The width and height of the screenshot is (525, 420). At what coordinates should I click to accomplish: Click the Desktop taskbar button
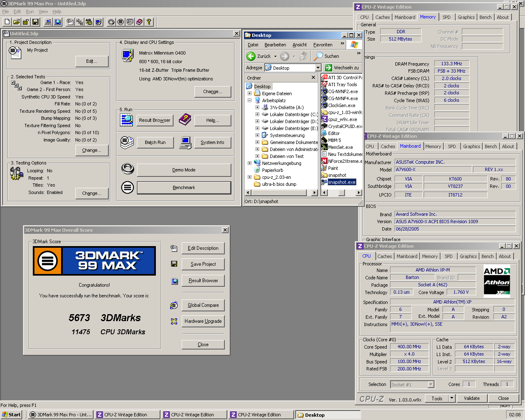point(328,415)
